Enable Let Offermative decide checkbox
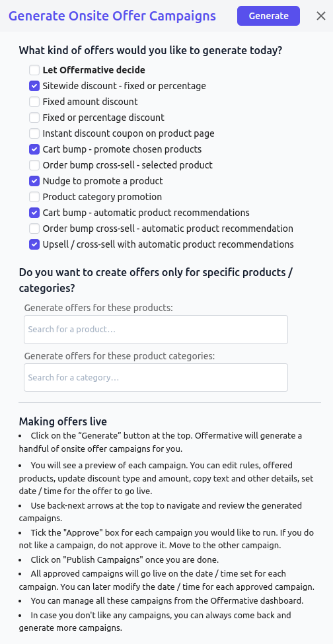Image resolution: width=333 pixels, height=644 pixels. tap(34, 70)
